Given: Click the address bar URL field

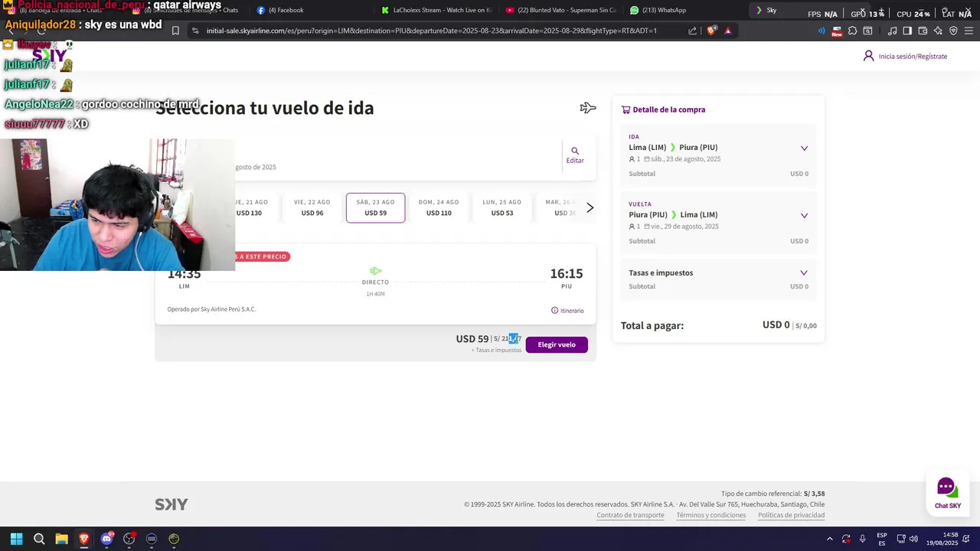Looking at the screenshot, I should pyautogui.click(x=431, y=31).
